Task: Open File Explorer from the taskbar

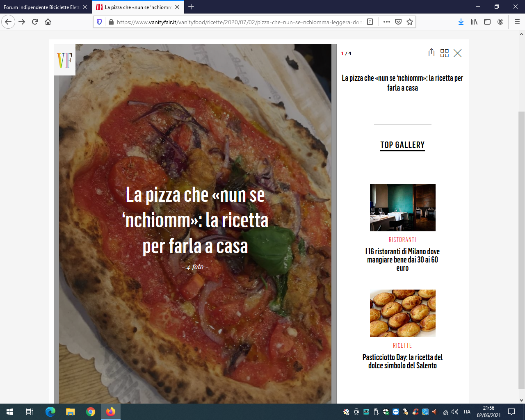Action: [71, 412]
